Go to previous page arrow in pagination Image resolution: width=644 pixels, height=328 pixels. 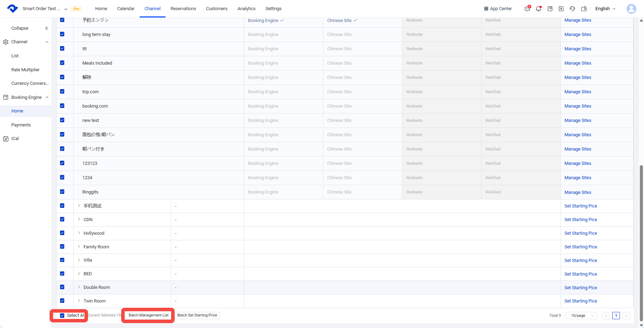tap(606, 315)
